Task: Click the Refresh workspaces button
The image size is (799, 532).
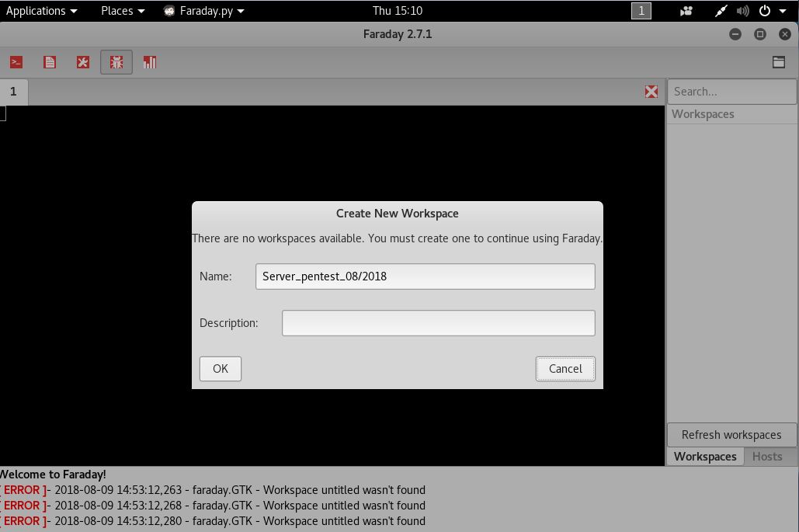Action: coord(731,435)
